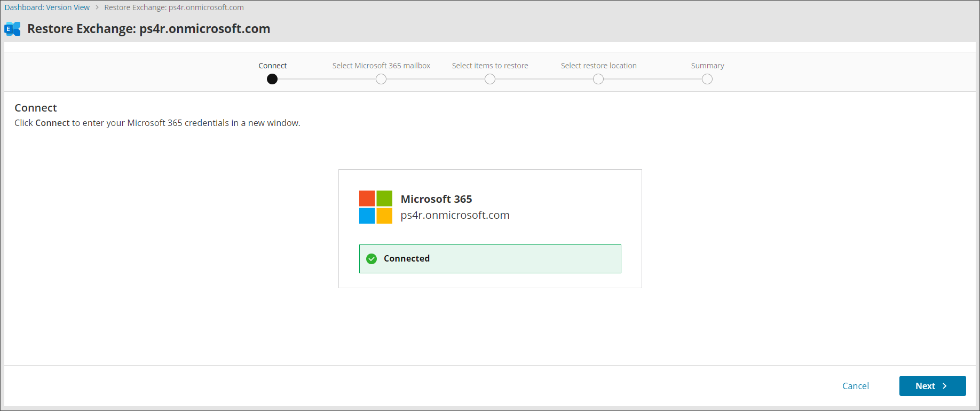Click the restore location step circle

pos(598,79)
